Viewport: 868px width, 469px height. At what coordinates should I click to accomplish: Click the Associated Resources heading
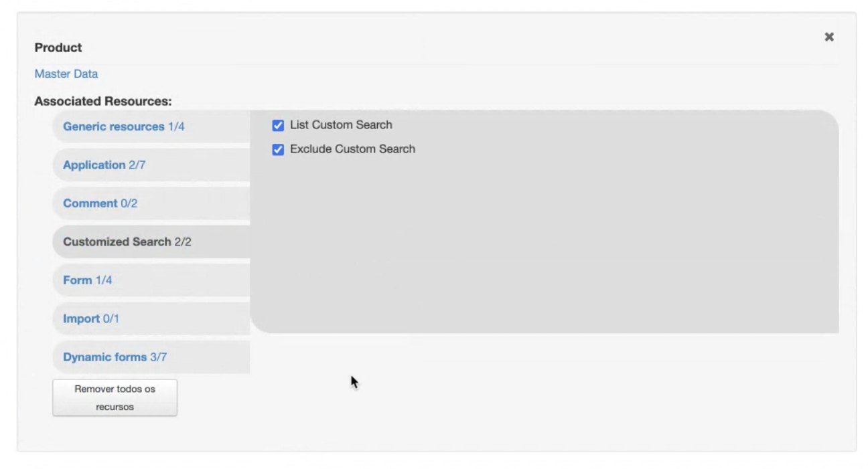coord(103,102)
